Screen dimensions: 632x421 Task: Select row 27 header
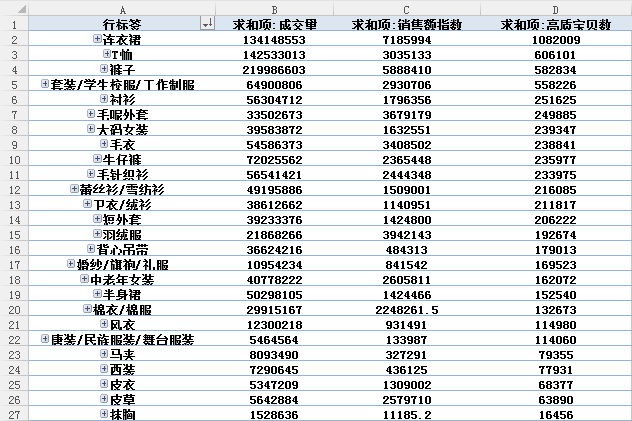pos(14,414)
